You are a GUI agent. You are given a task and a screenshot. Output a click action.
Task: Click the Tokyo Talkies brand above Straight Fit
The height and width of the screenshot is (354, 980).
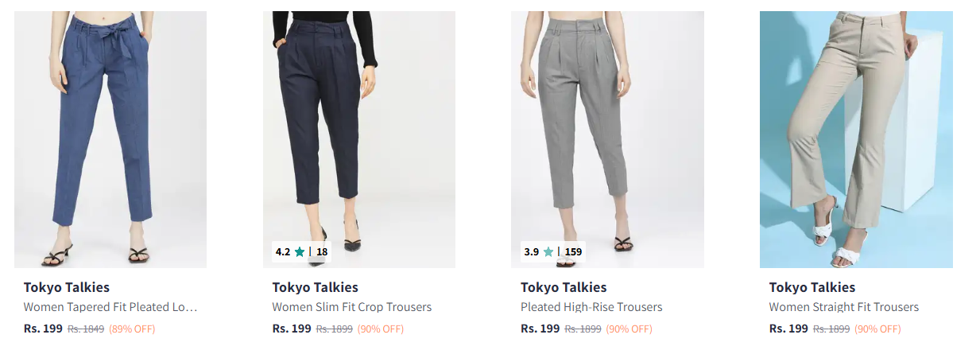(x=812, y=287)
